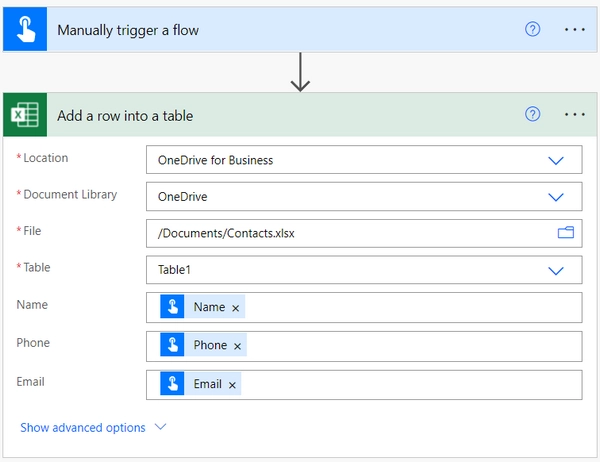Viewport: 600px width, 462px height.
Task: Click inside the Name value field
Action: [364, 307]
